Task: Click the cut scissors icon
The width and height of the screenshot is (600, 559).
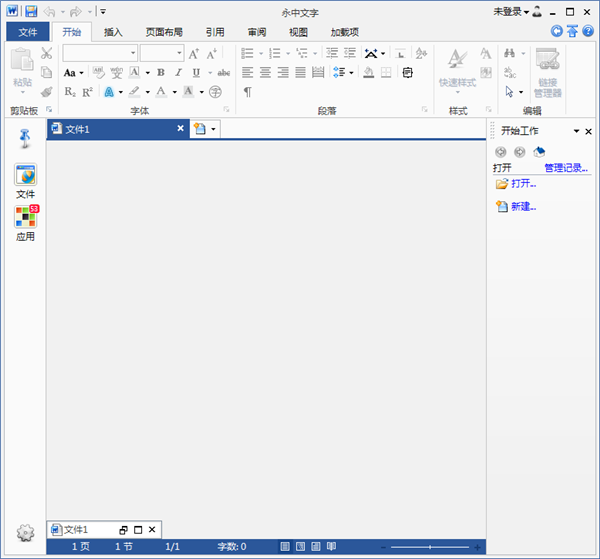Action: point(46,53)
